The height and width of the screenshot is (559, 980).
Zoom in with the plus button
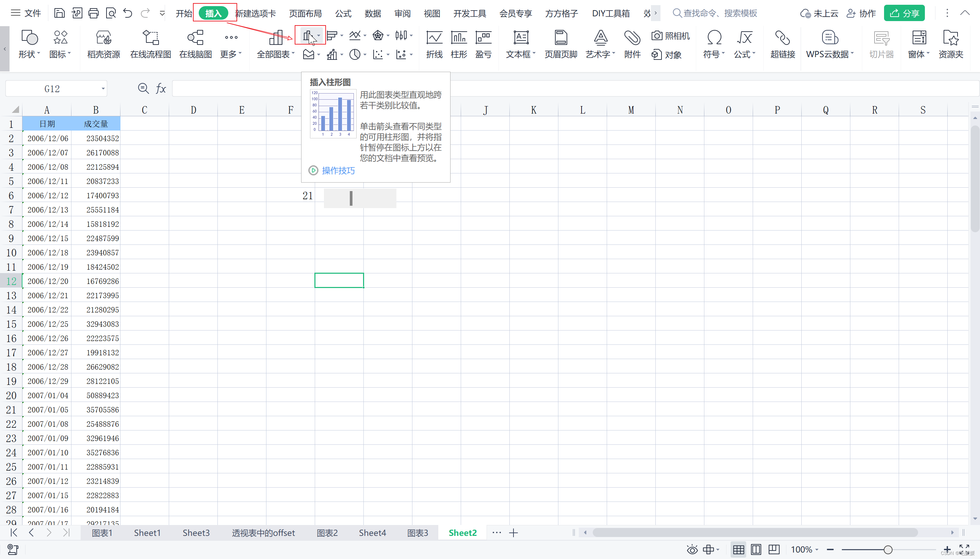point(947,549)
